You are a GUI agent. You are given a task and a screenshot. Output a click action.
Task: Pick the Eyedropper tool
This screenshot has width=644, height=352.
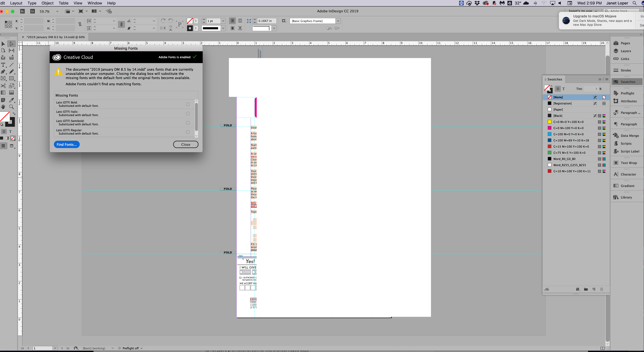[x=12, y=100]
